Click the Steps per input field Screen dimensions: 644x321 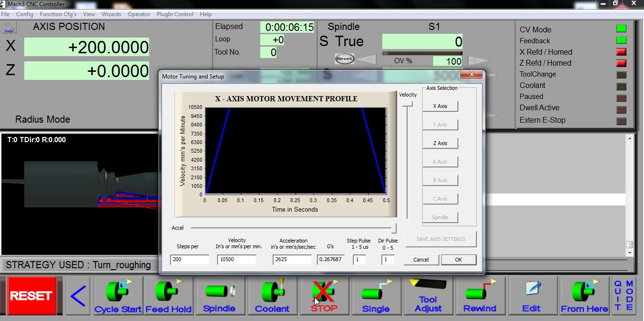(189, 260)
